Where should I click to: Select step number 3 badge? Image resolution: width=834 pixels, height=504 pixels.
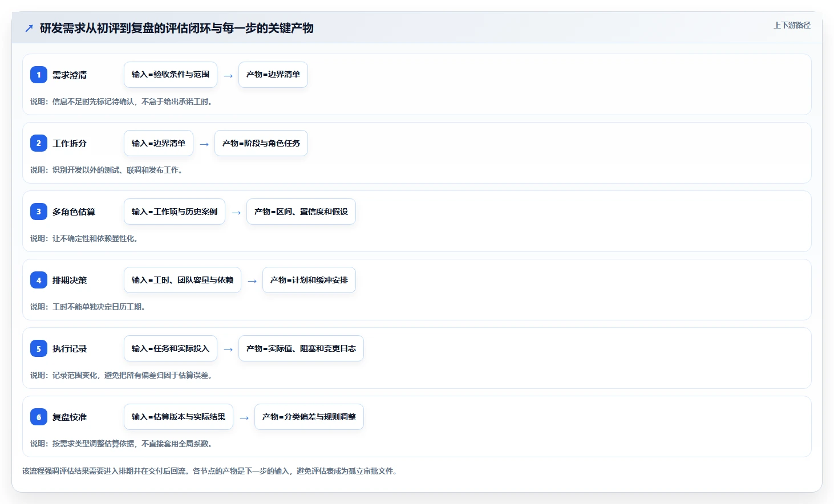(x=39, y=212)
